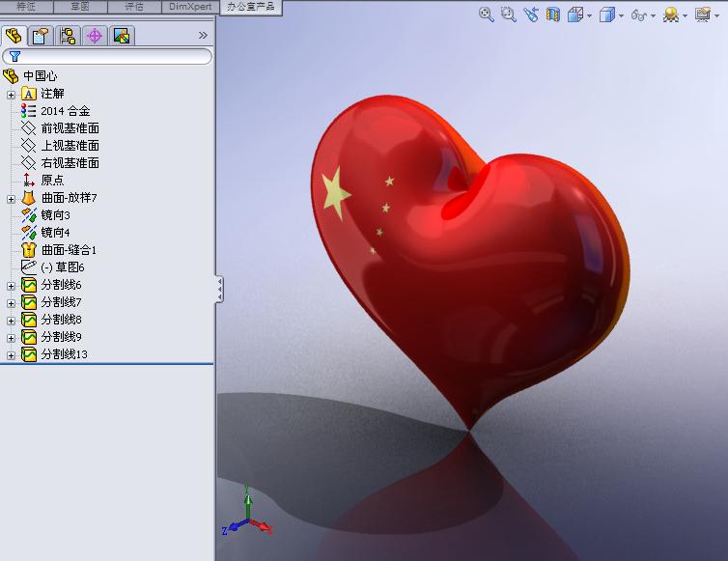Select the 分割线6 split line icon
This screenshot has height=561, width=728.
pyautogui.click(x=28, y=285)
